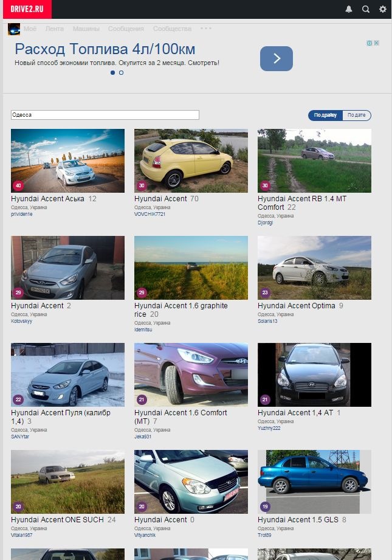
Task: Open the blue Accent 1.5 GLS photo
Action: click(315, 482)
